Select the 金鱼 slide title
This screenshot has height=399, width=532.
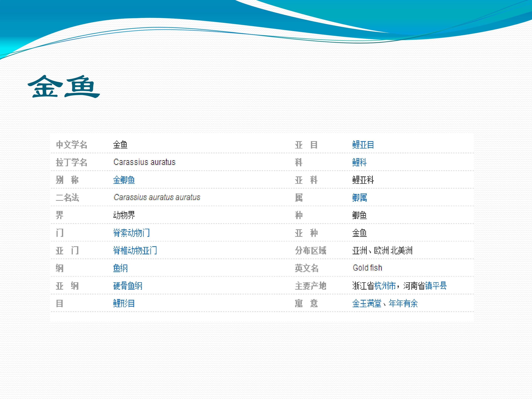pyautogui.click(x=64, y=86)
